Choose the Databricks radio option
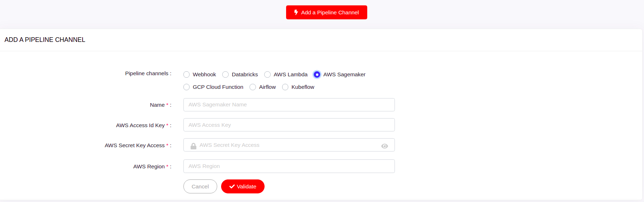The height and width of the screenshot is (202, 644). click(x=225, y=74)
